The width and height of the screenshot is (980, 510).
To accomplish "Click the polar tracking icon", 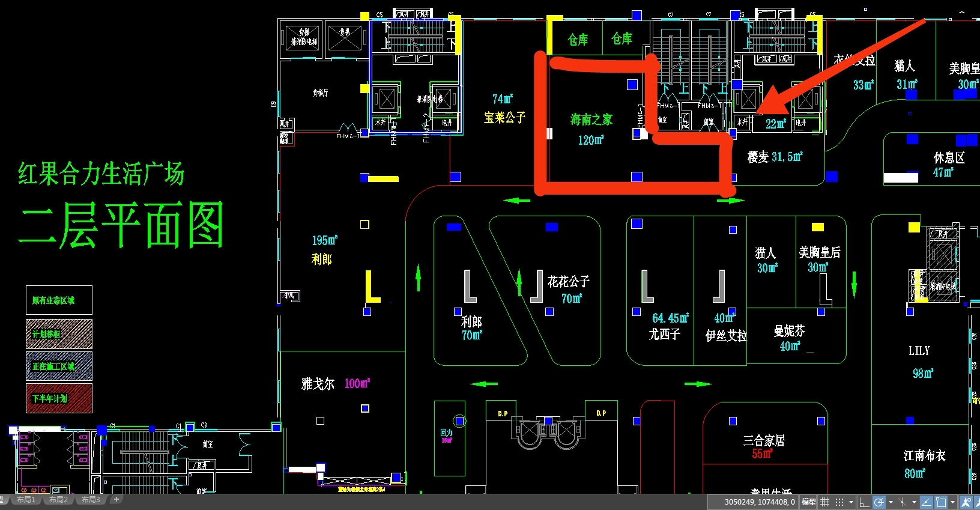I will pyautogui.click(x=879, y=502).
